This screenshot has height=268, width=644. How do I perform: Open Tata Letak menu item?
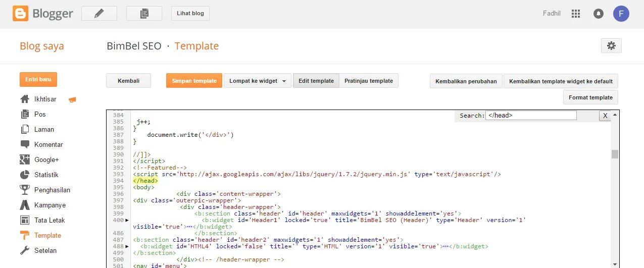point(49,220)
